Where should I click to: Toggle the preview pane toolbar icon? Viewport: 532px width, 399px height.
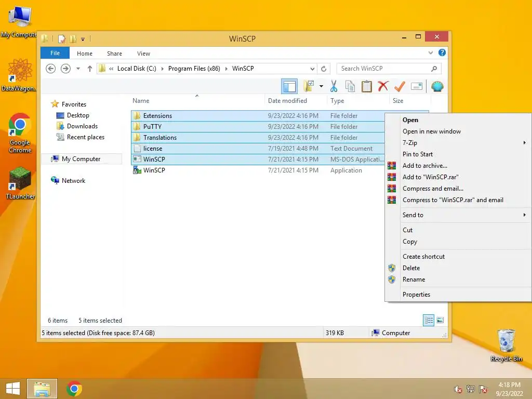click(x=289, y=87)
